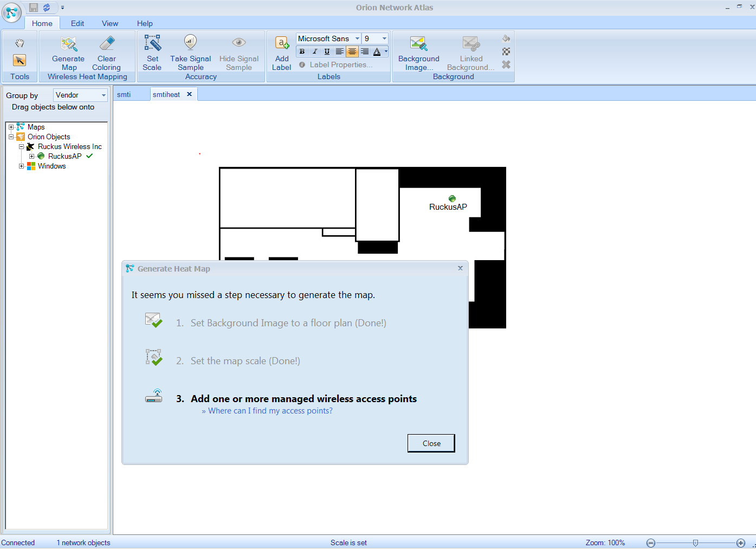Open the View ribbon tab
This screenshot has width=756, height=549.
click(x=110, y=23)
